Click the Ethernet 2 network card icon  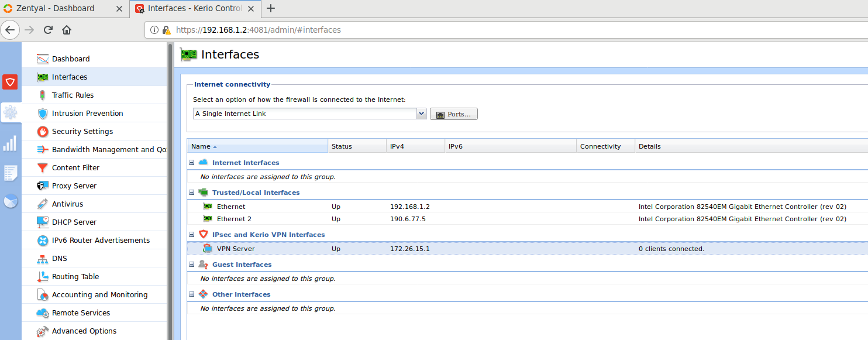[207, 219]
